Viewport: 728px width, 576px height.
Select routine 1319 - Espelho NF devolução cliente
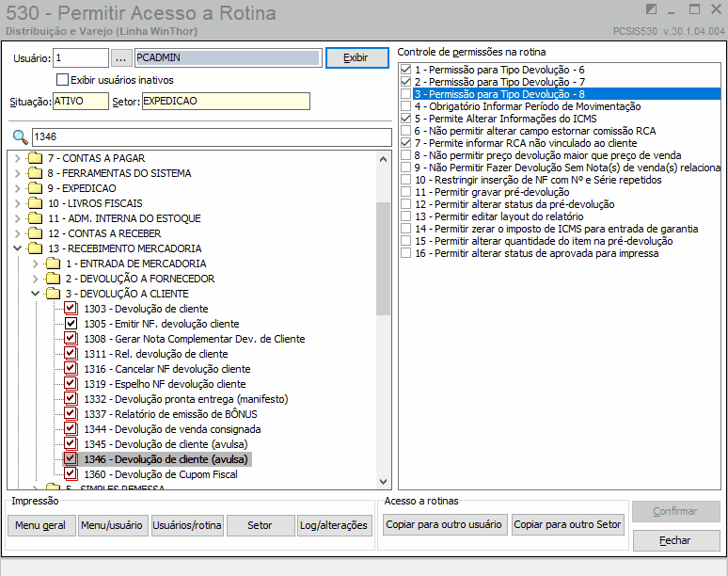[165, 384]
